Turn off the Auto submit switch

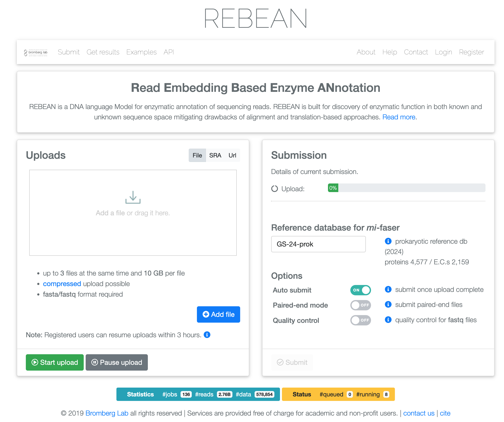point(360,290)
